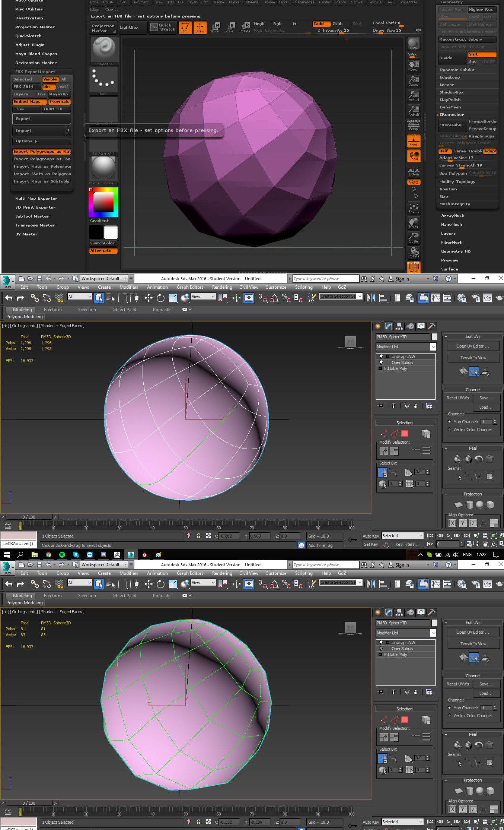Open Utilities hammer tab in upper 3ds Max window
Viewport: 504px width, 830px height.
tap(431, 326)
